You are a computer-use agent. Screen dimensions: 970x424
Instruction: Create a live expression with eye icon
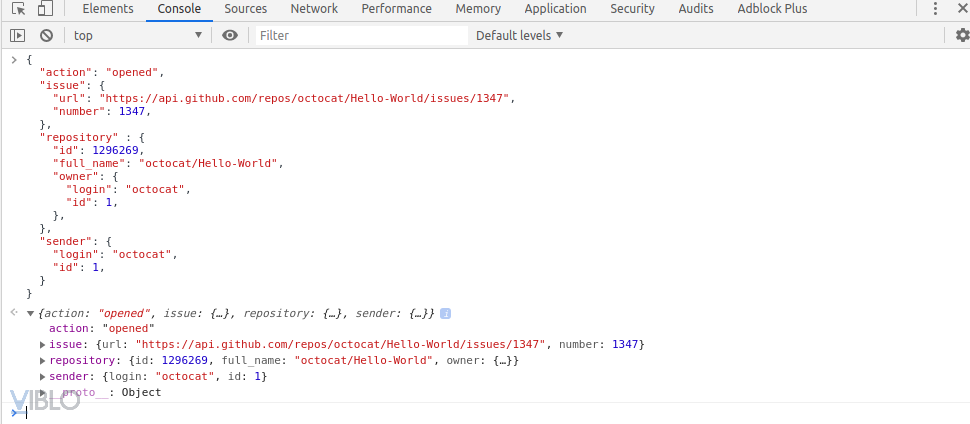point(231,35)
